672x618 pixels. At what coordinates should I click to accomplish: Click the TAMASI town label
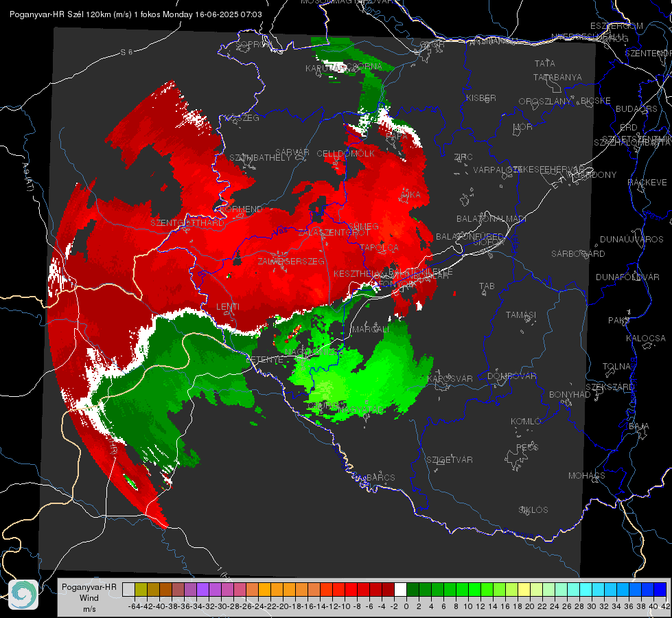pos(521,314)
